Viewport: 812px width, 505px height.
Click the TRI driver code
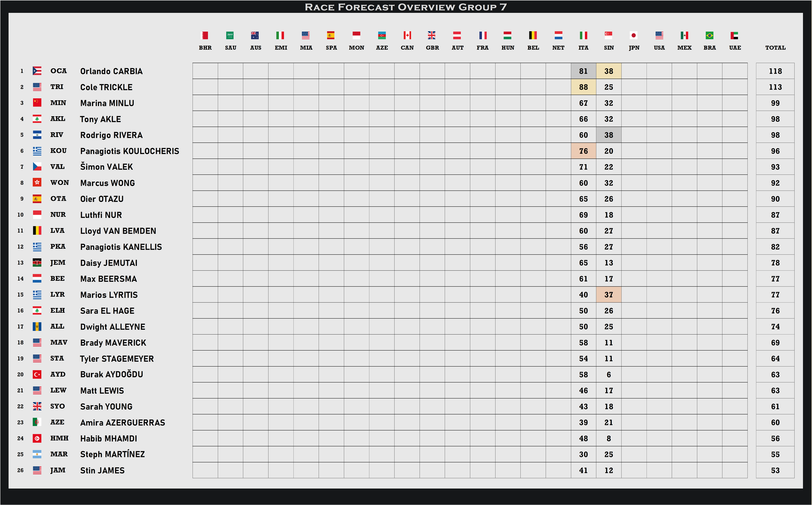pyautogui.click(x=57, y=87)
